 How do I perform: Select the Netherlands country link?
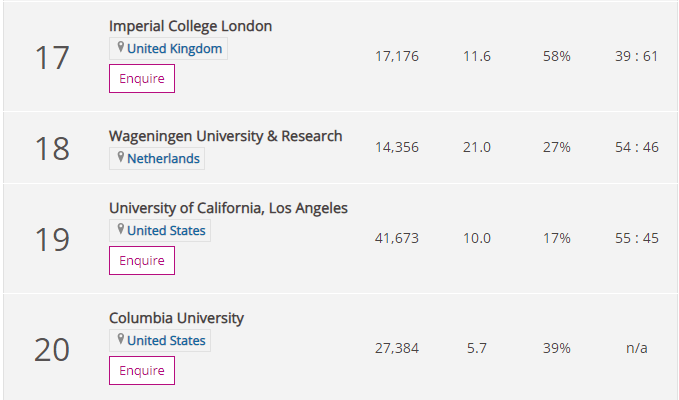tap(163, 158)
